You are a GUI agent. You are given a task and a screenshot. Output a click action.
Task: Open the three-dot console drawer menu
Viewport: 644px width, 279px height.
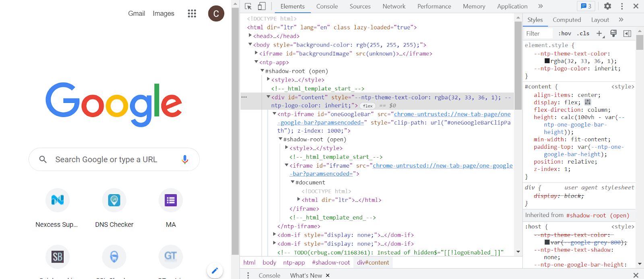[x=248, y=275]
